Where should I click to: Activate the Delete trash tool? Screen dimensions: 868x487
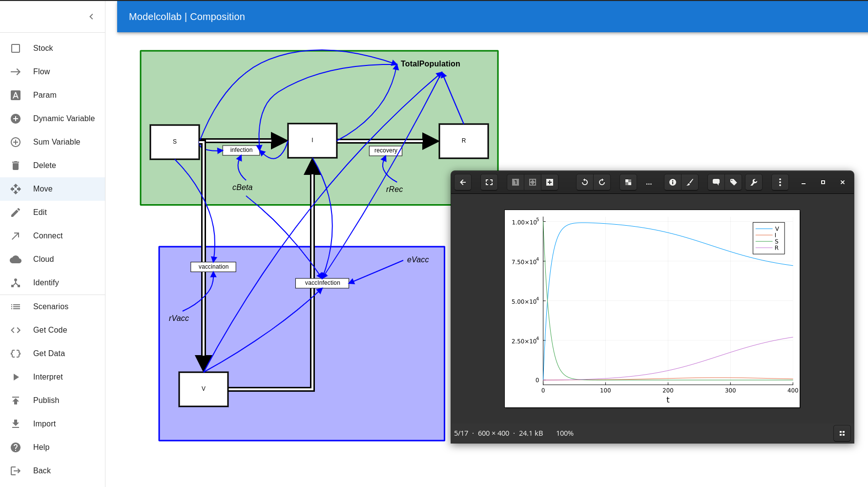pos(44,165)
